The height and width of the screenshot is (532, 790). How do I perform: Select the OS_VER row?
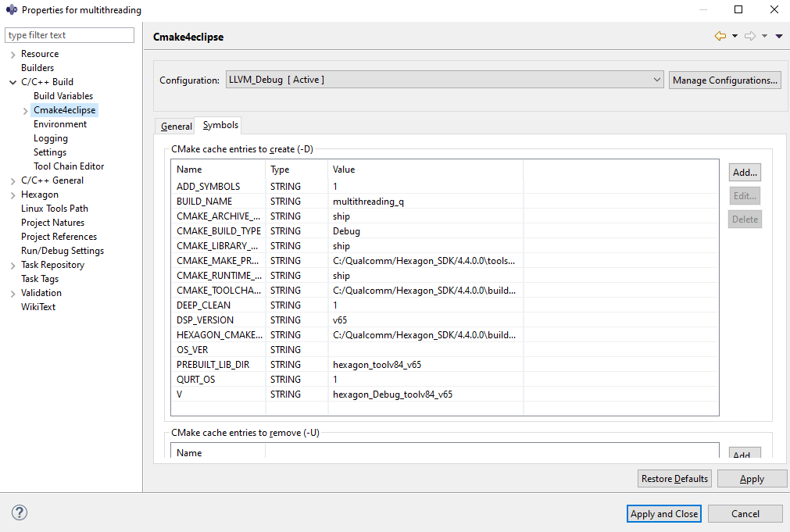(445, 350)
